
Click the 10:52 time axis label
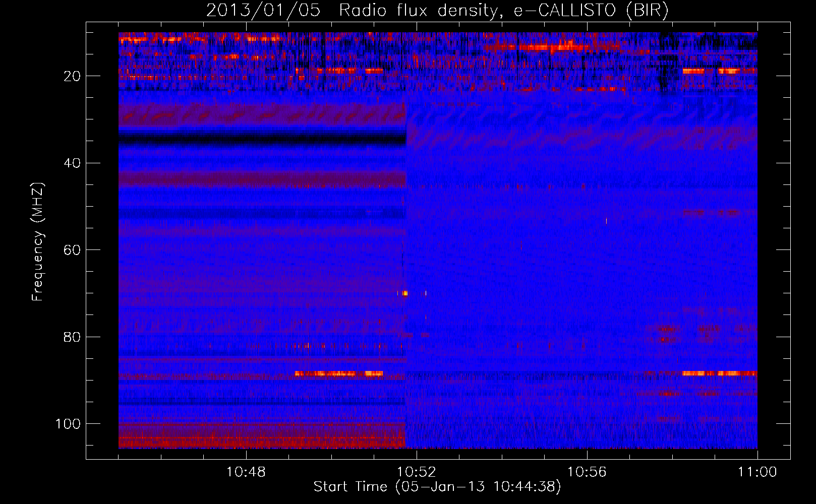[417, 472]
